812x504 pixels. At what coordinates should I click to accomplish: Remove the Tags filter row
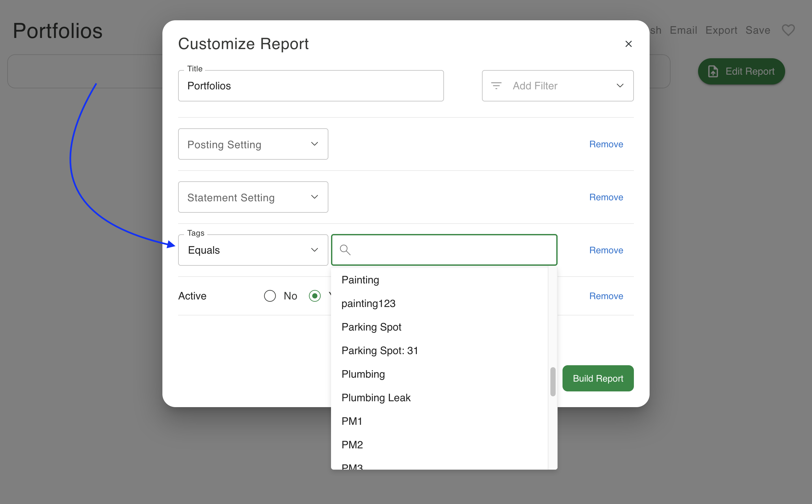pyautogui.click(x=606, y=250)
